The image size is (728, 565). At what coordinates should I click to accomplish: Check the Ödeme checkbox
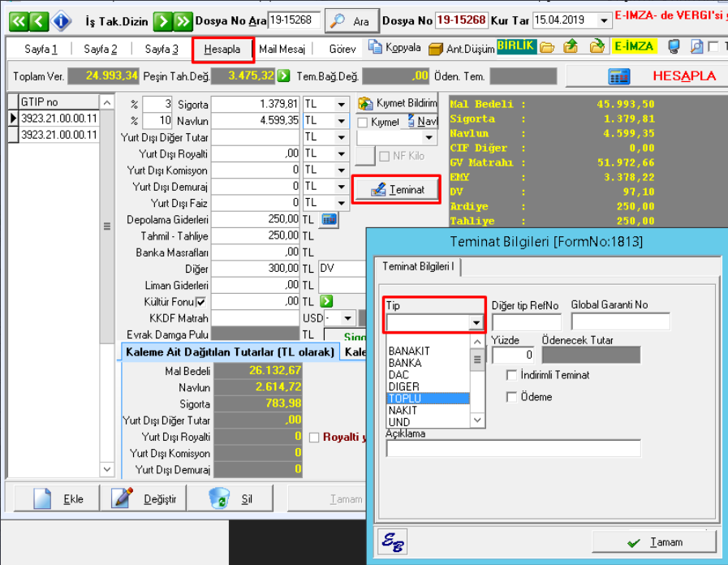[511, 397]
